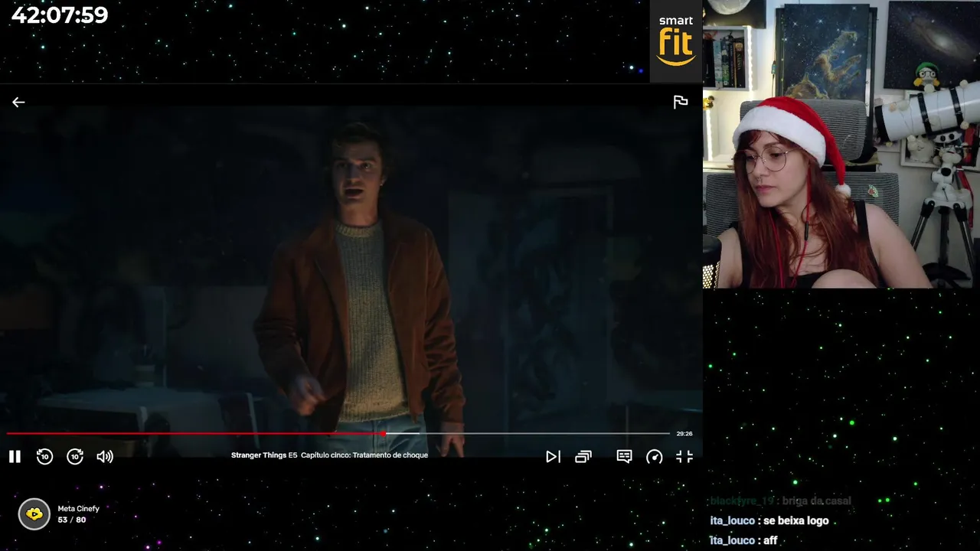980x551 pixels.
Task: Skip forward 10 seconds
Action: tap(75, 457)
